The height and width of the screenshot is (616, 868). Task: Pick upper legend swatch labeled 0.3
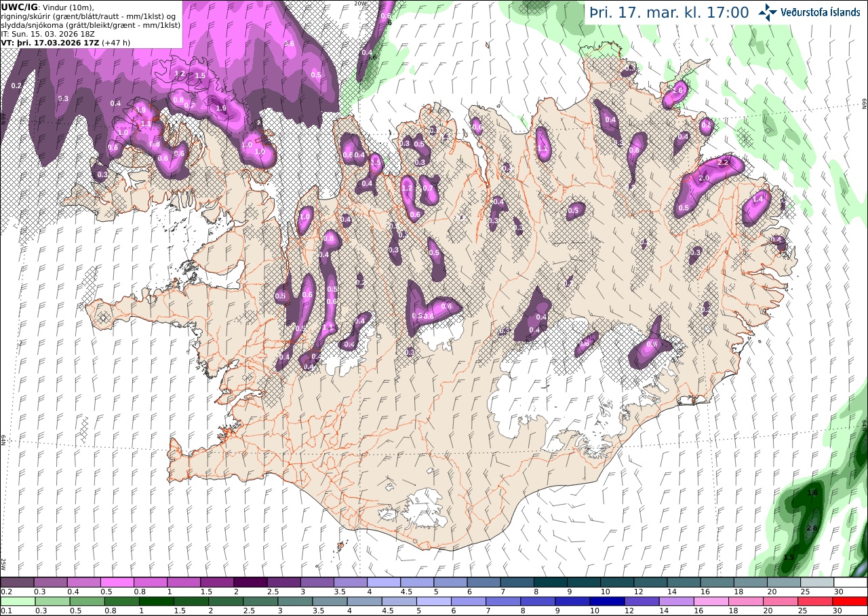click(50, 582)
